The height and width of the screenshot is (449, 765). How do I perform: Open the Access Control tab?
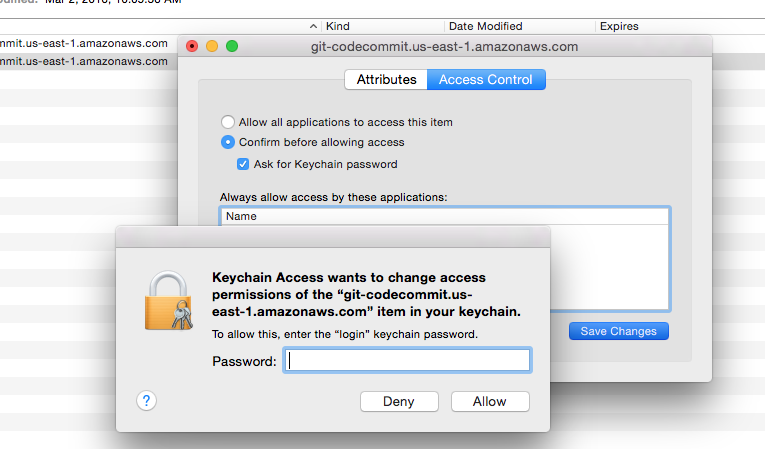(486, 80)
